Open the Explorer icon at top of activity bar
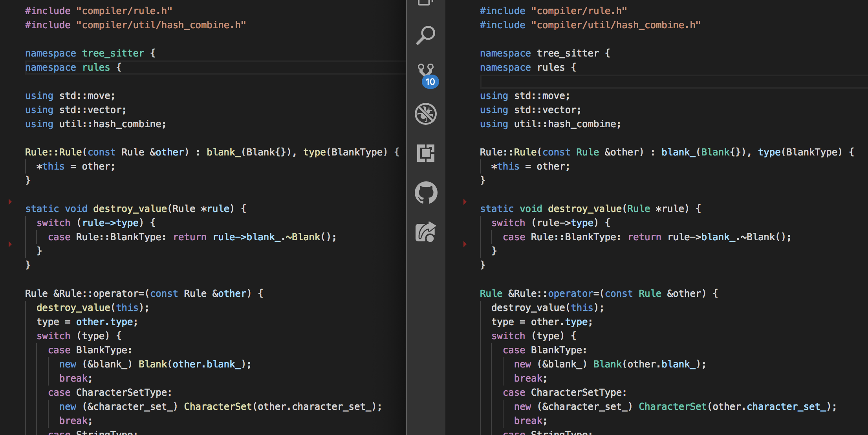This screenshot has width=868, height=435. tap(426, 2)
